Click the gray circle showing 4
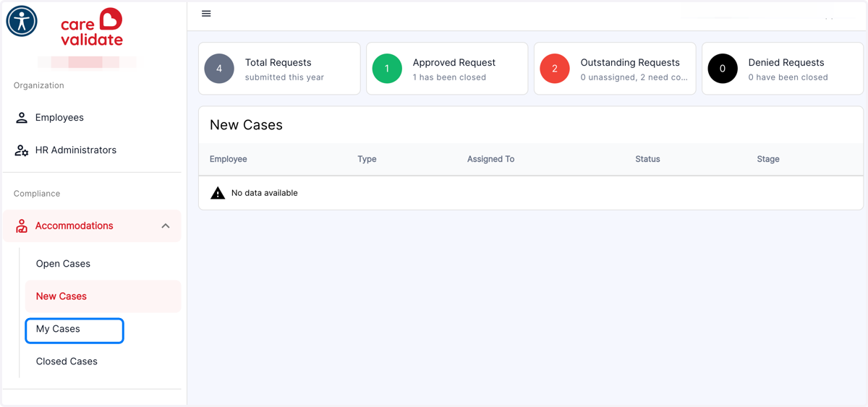The width and height of the screenshot is (868, 407). (x=219, y=69)
